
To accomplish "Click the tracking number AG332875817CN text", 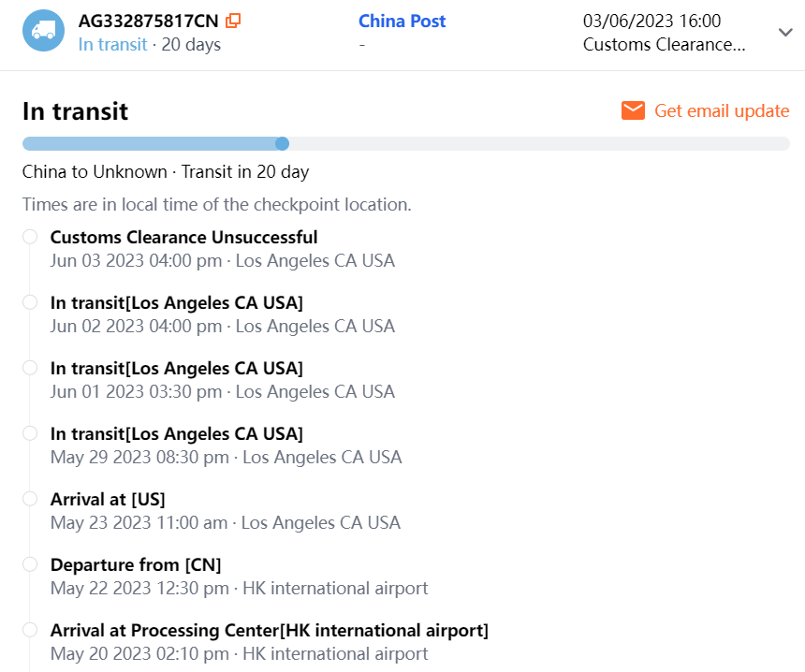I will pos(150,21).
